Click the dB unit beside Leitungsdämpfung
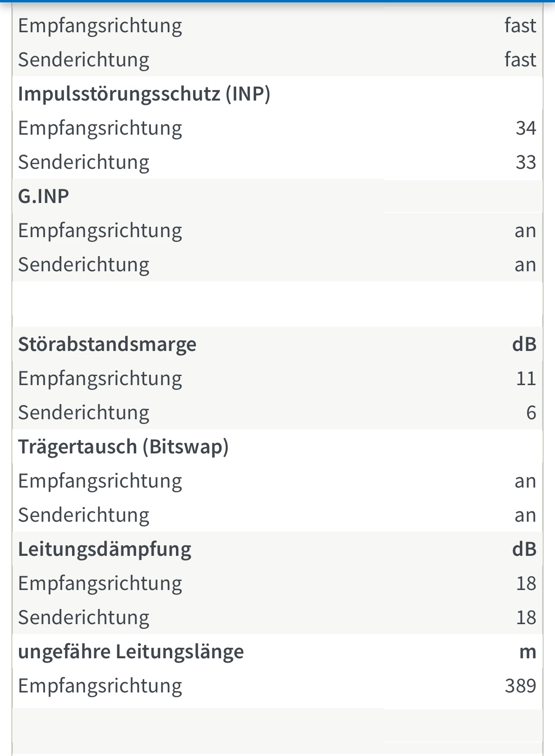This screenshot has width=555, height=756. click(524, 549)
